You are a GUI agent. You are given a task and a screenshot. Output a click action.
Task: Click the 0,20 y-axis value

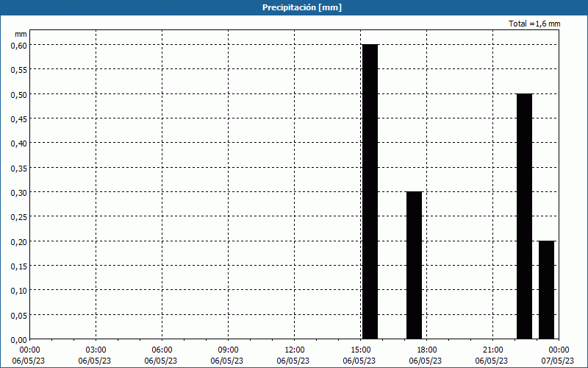pos(19,241)
